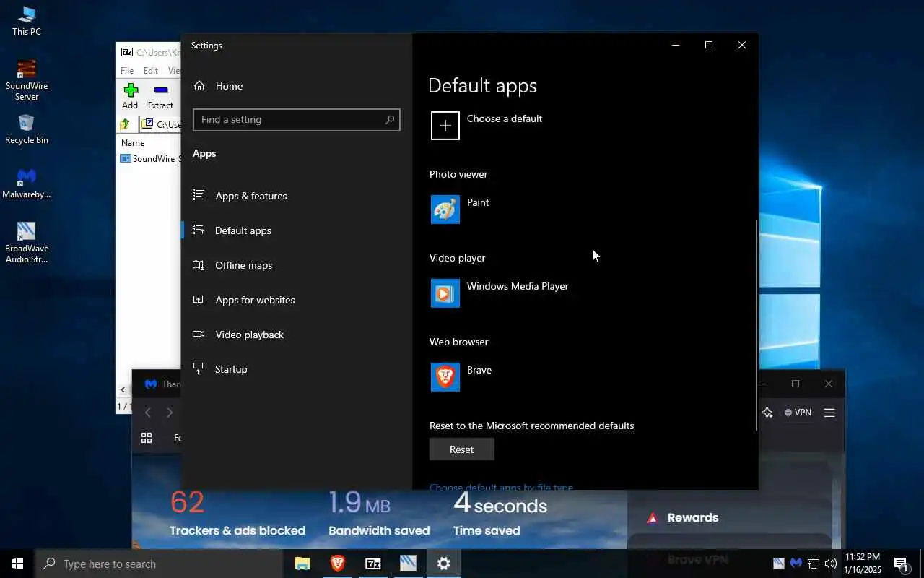Image resolution: width=924 pixels, height=578 pixels.
Task: Click the plus icon to choose a default
Action: click(x=445, y=126)
